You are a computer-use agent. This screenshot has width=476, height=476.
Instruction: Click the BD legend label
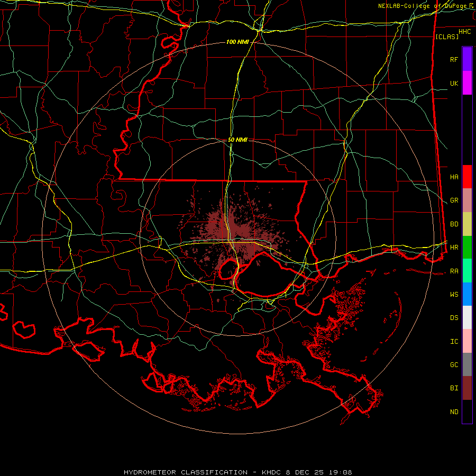tap(454, 224)
